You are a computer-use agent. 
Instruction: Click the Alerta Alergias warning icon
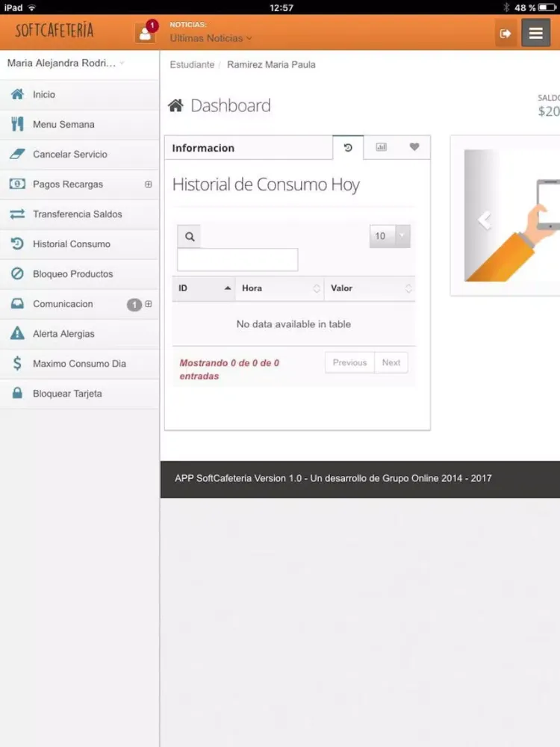tap(17, 334)
